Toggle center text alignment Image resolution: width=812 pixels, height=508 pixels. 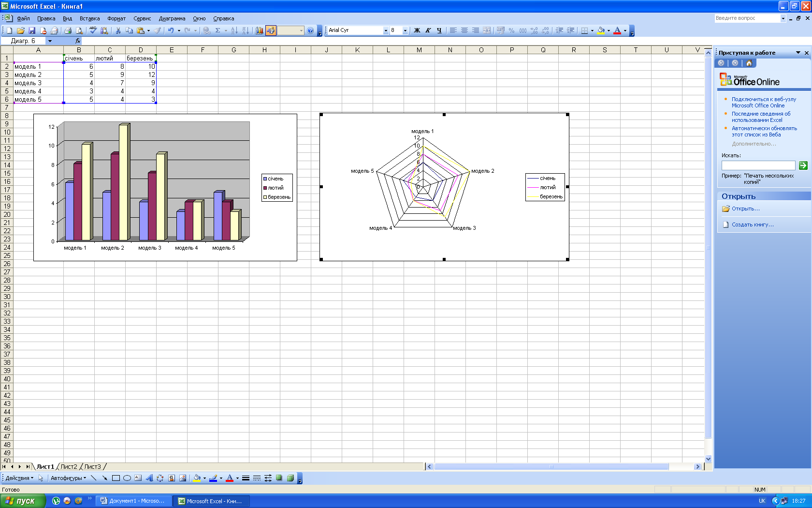(464, 30)
